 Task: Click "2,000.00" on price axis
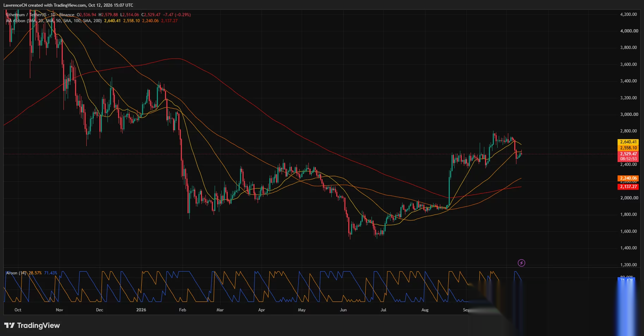coord(628,198)
